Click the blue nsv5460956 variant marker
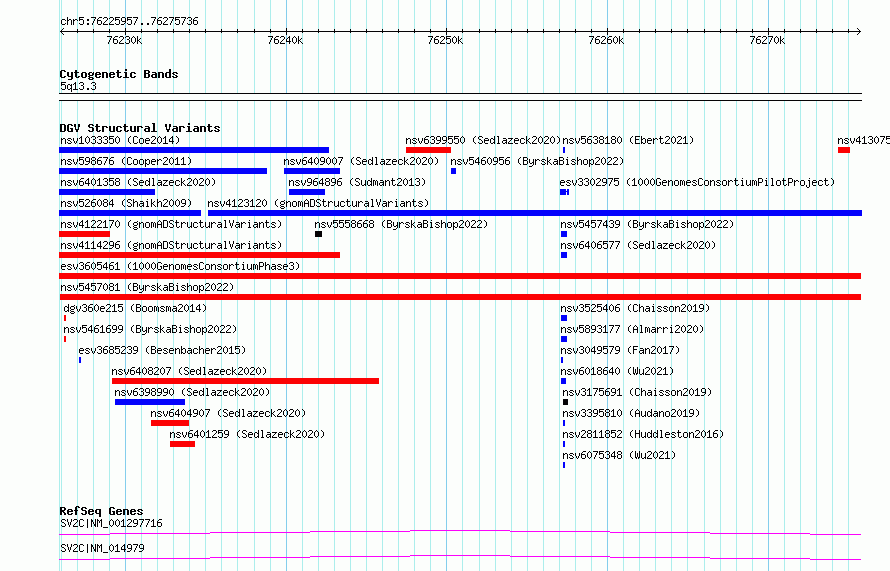 (x=454, y=171)
